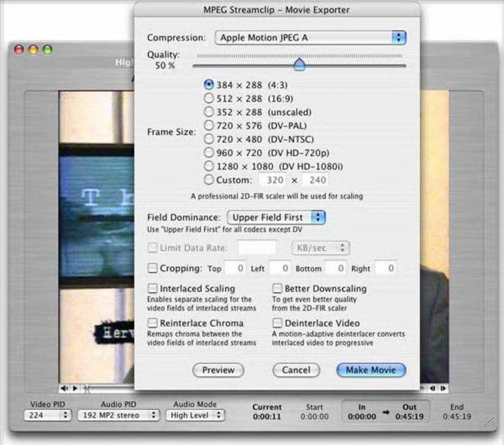The width and height of the screenshot is (504, 445).
Task: Open the Audio Mode High Level dropdown
Action: 195,415
